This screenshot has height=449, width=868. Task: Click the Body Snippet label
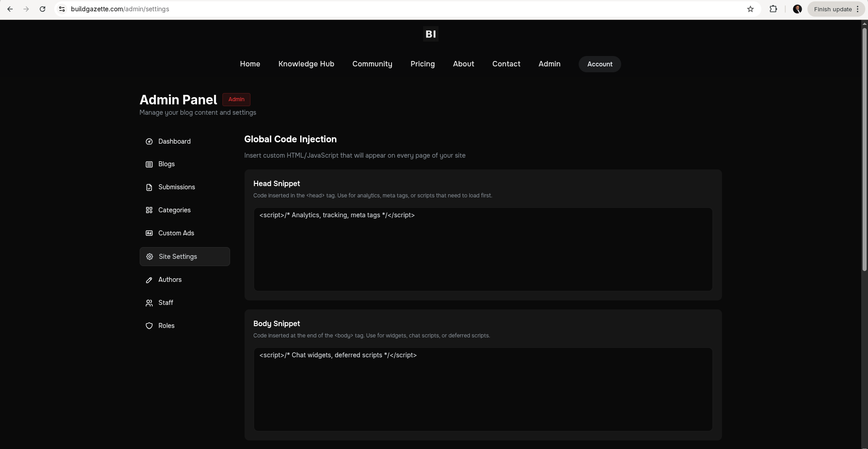(277, 324)
